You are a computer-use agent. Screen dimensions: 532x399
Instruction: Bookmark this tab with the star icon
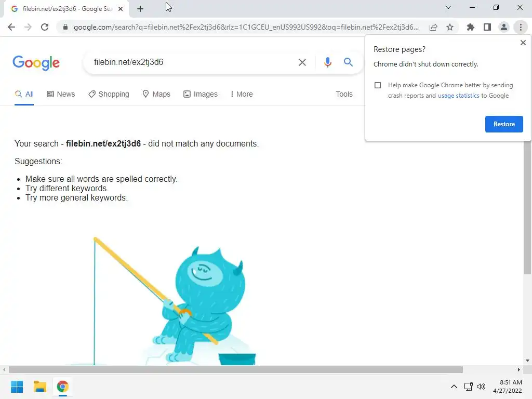(x=450, y=27)
